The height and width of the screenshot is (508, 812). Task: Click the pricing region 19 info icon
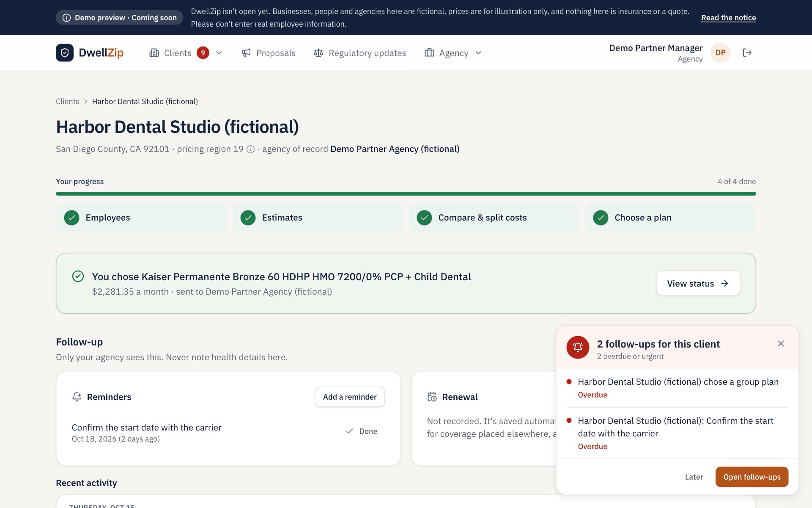250,149
